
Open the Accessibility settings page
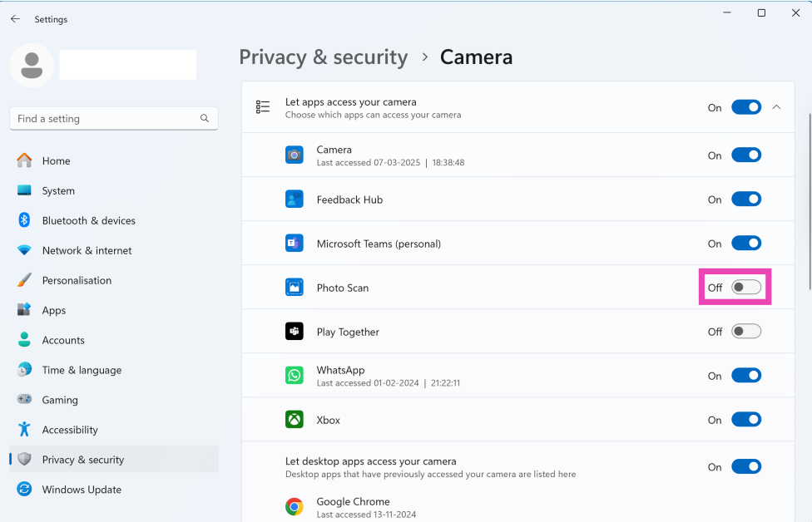[70, 430]
